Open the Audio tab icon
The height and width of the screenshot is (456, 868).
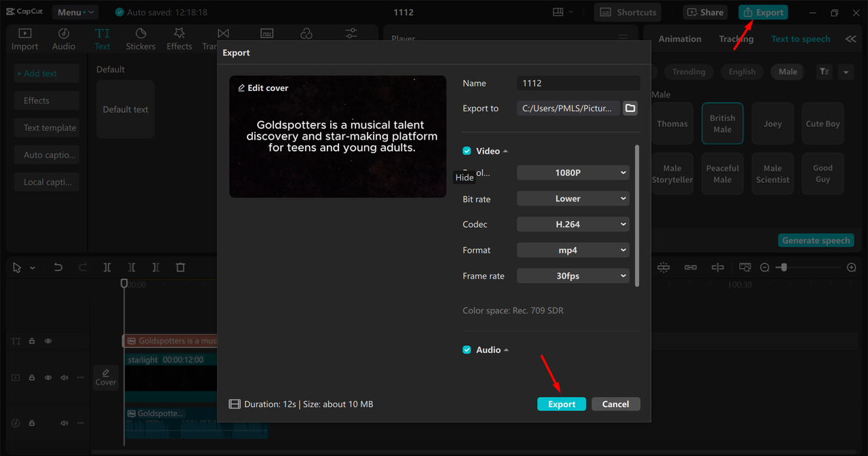[64, 33]
